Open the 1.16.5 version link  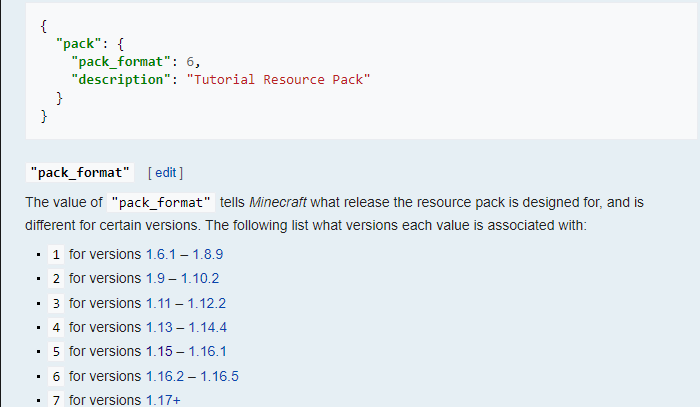coord(219,376)
